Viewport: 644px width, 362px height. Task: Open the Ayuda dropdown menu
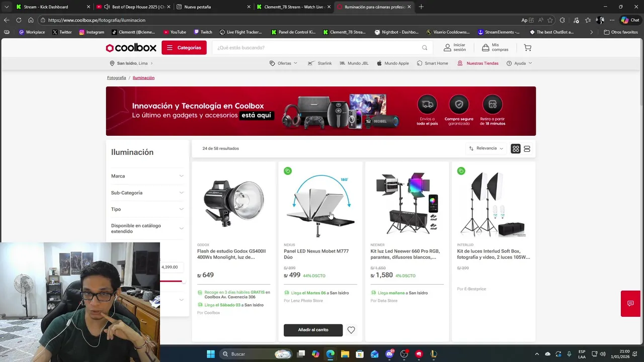pyautogui.click(x=519, y=63)
